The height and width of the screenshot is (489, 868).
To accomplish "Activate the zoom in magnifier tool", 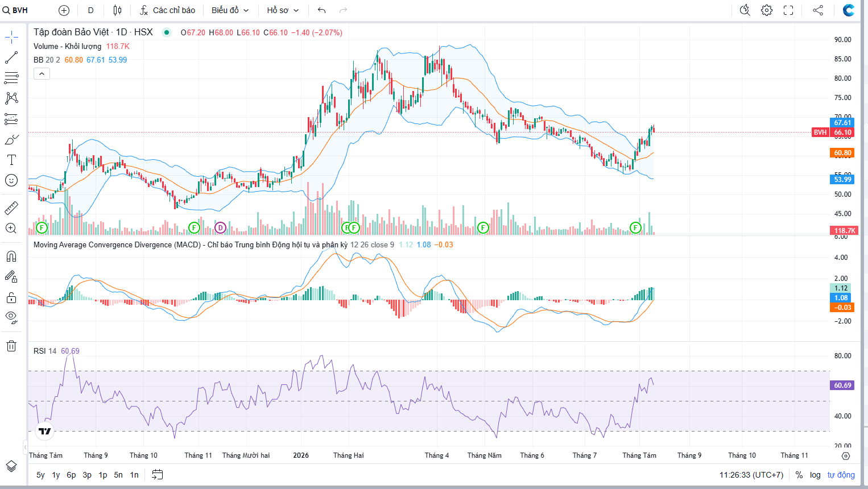I will [11, 229].
